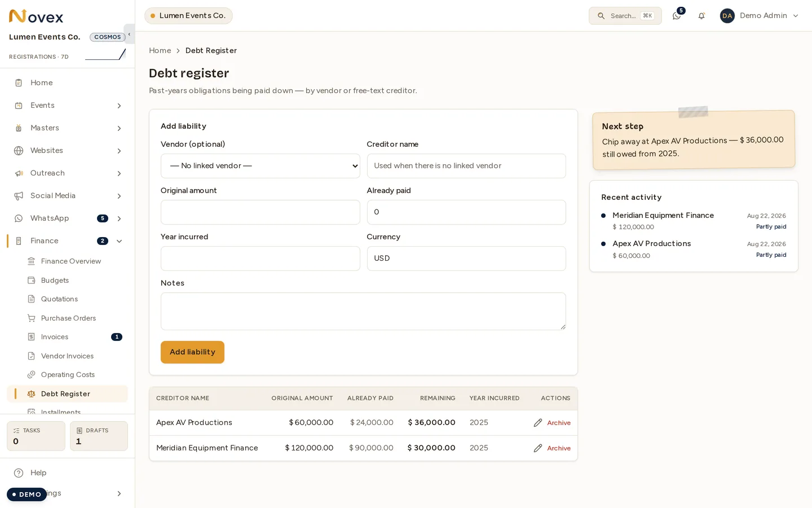Expand the Events menu chevron
Viewport: 812px width, 508px height.
point(119,106)
